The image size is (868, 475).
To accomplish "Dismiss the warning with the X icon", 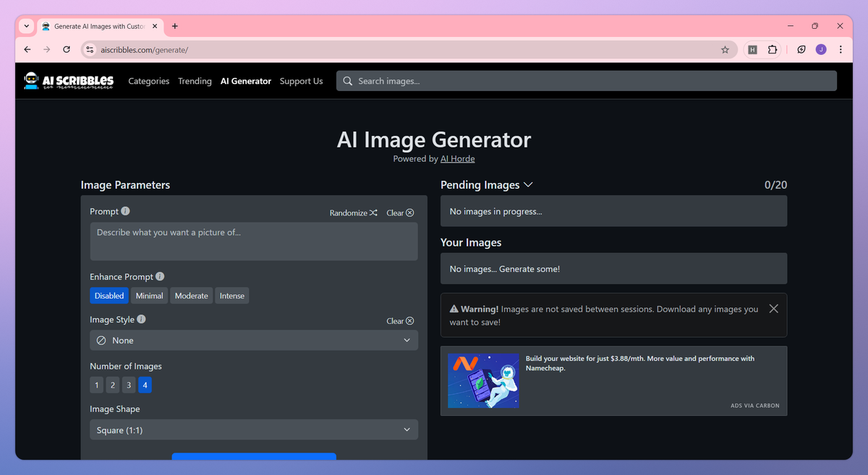I will (x=774, y=309).
